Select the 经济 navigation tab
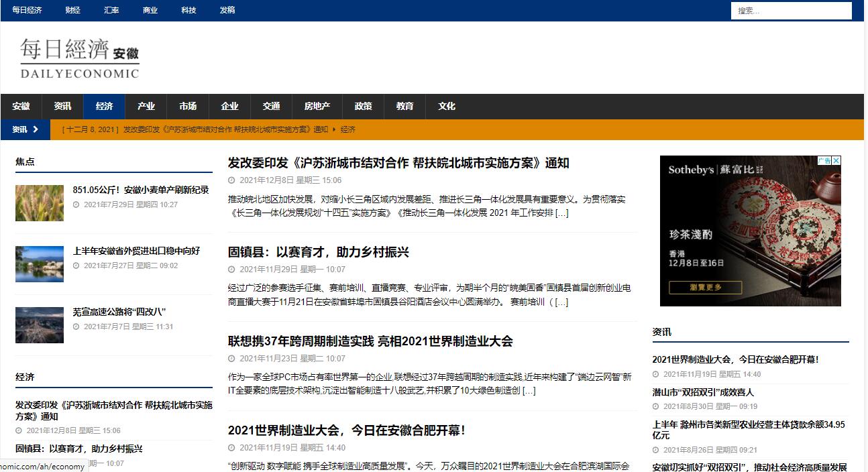Viewport: 868px width, 472px height. (104, 106)
